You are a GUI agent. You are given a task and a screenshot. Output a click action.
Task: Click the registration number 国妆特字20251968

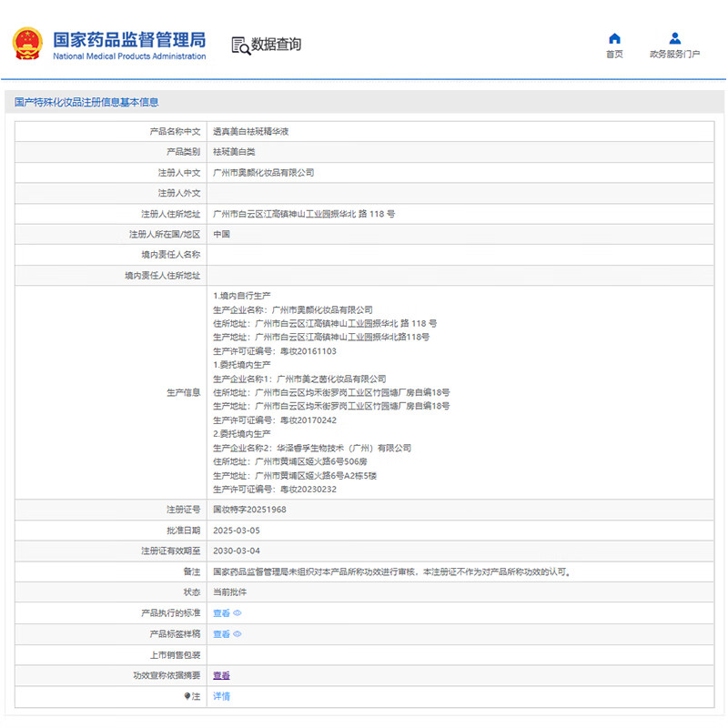(249, 510)
